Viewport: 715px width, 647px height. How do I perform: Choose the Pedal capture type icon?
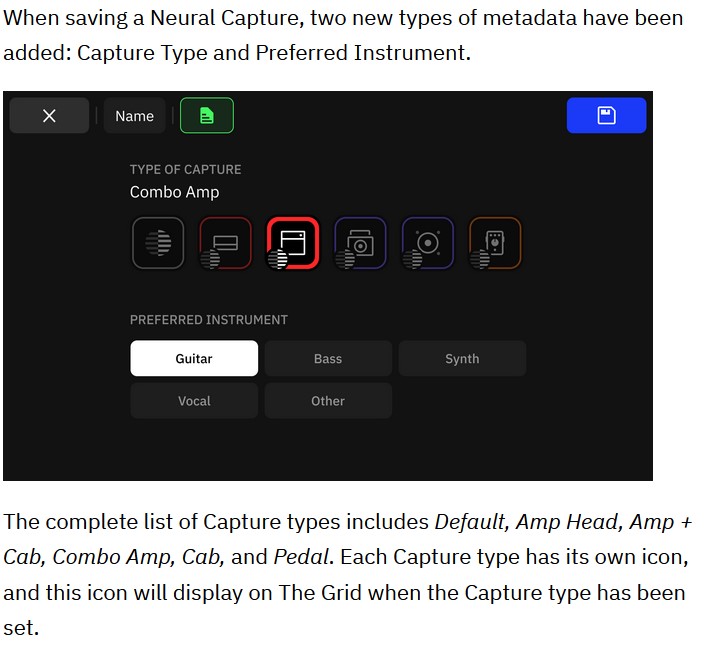[x=495, y=243]
